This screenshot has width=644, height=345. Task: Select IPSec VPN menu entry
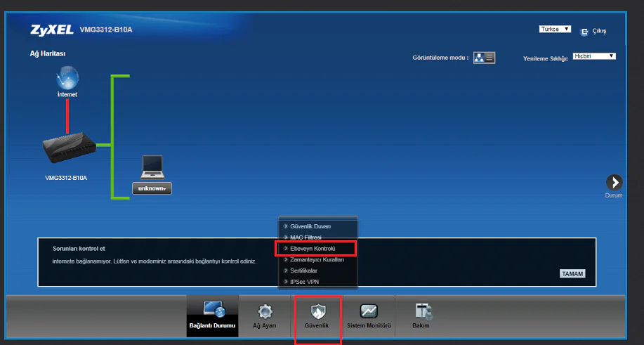coord(304,282)
